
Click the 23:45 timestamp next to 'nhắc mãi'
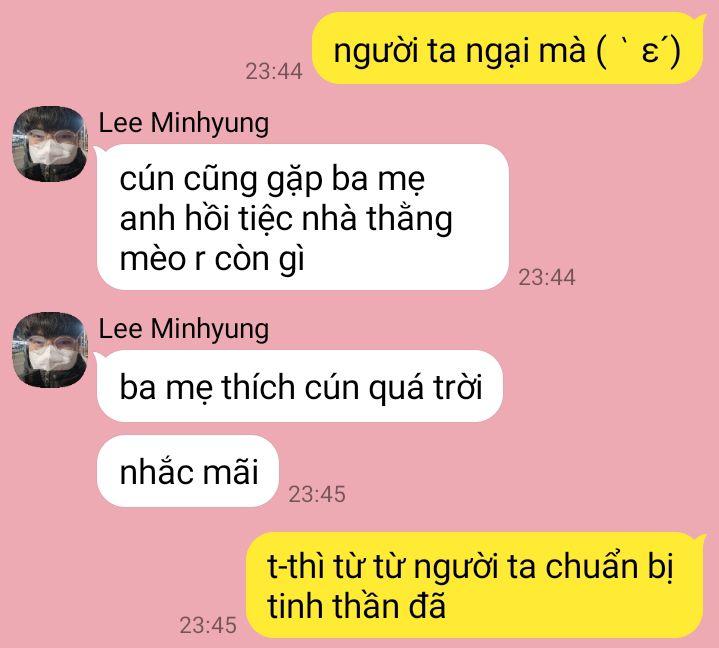coord(317,494)
